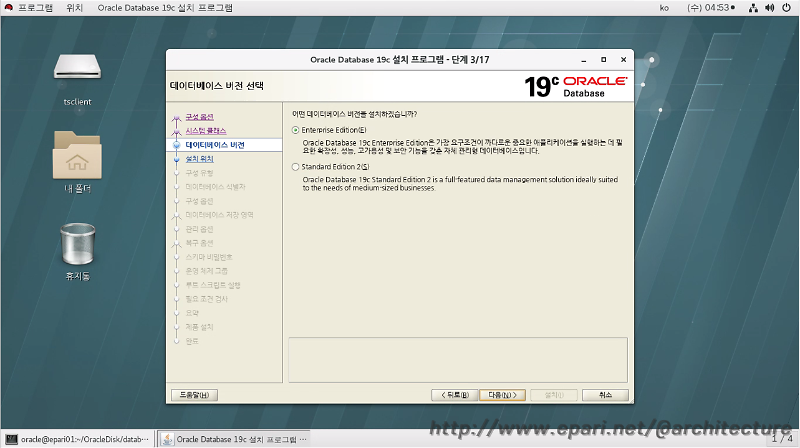The image size is (800, 448).
Task: Click the 취소 cancel button
Action: (x=605, y=395)
